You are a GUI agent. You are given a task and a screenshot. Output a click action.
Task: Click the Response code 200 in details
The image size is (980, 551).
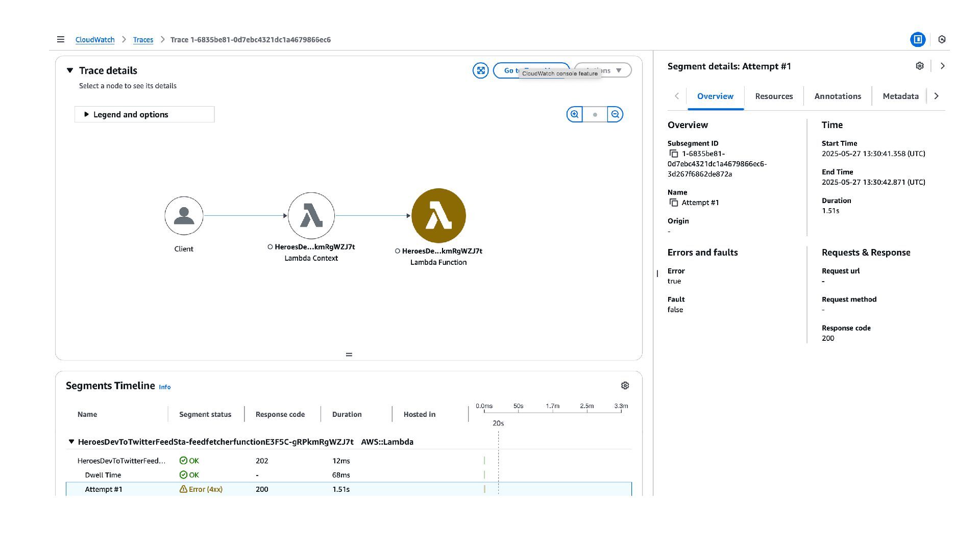(828, 338)
